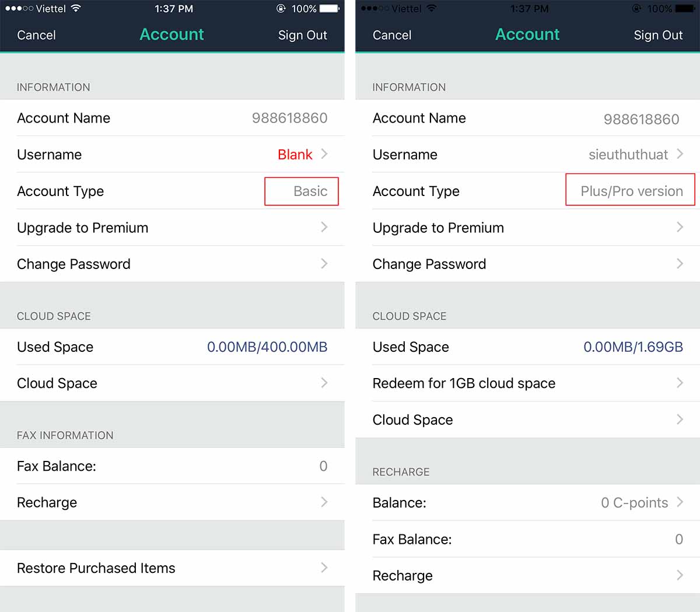Click the left screen Upgrade to Premium chevron
700x612 pixels.
pos(324,227)
